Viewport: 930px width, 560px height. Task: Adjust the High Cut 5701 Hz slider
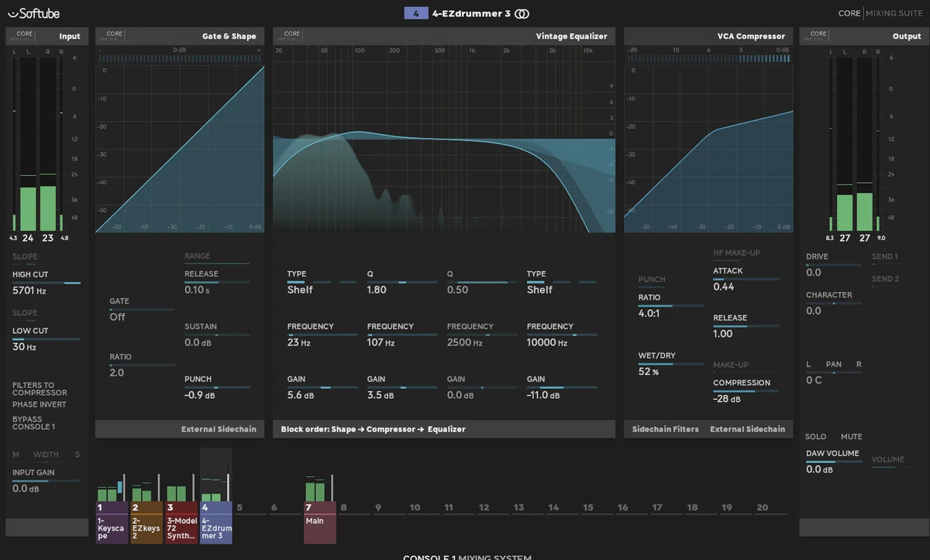click(46, 283)
